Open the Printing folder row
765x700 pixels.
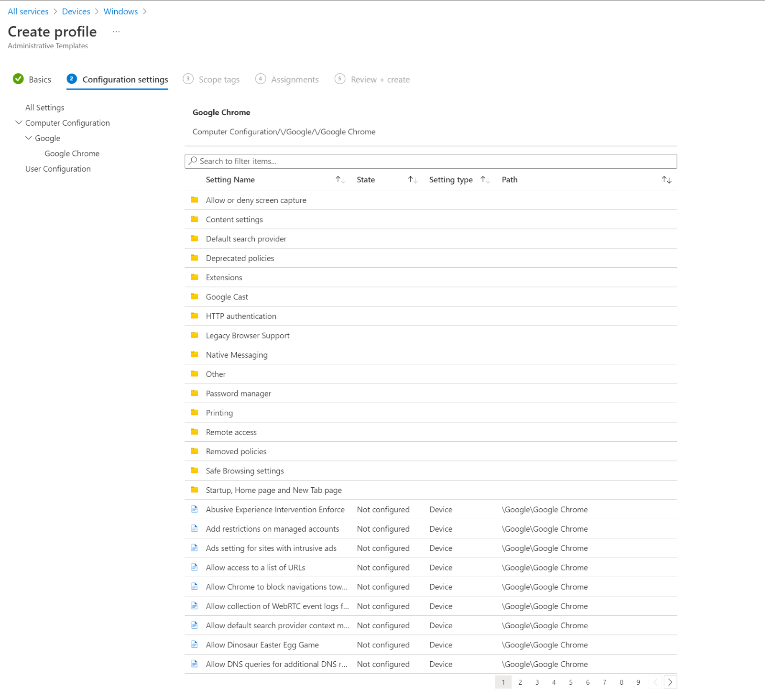(x=431, y=413)
